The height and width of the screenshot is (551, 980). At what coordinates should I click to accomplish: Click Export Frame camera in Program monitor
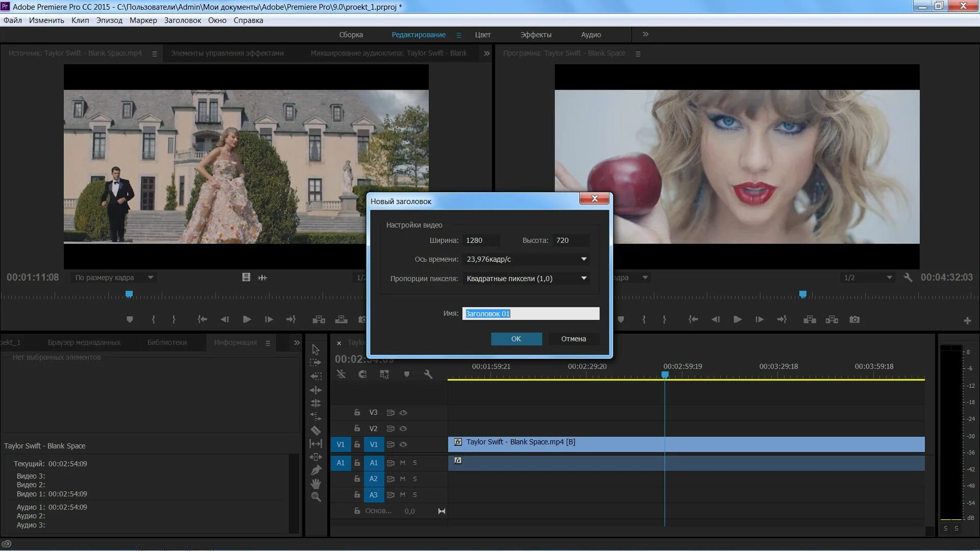tap(854, 319)
